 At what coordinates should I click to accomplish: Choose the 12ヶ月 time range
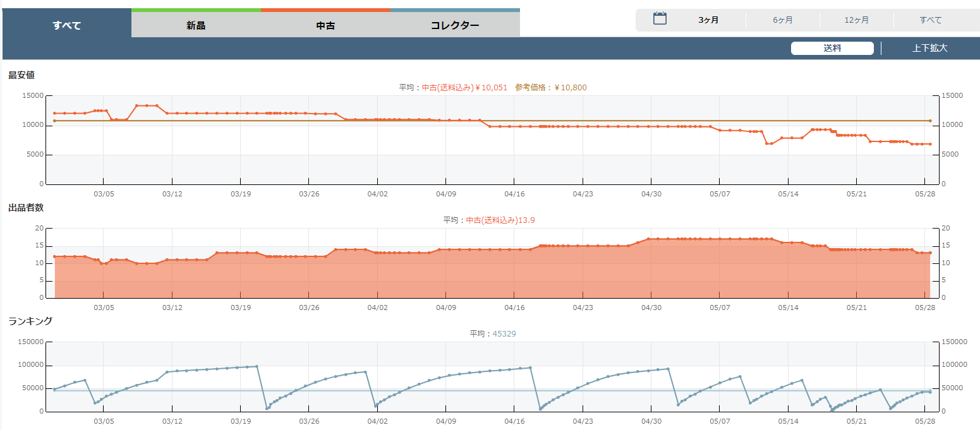coord(856,20)
